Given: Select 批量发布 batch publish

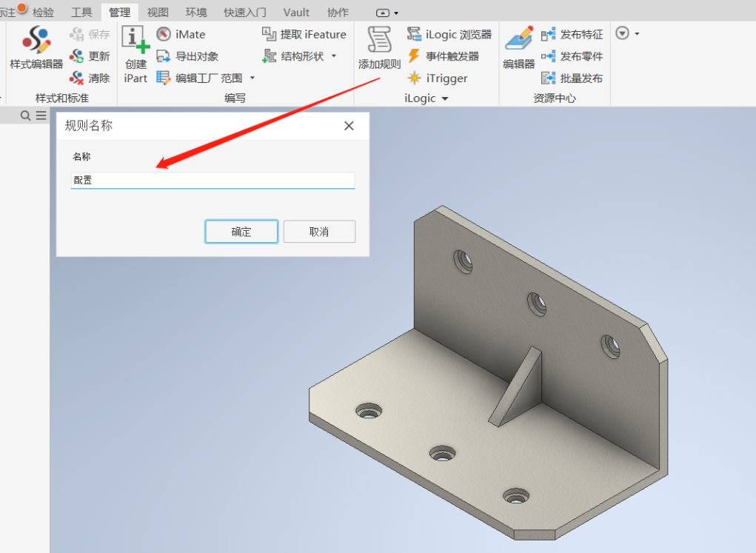Looking at the screenshot, I should tap(572, 78).
